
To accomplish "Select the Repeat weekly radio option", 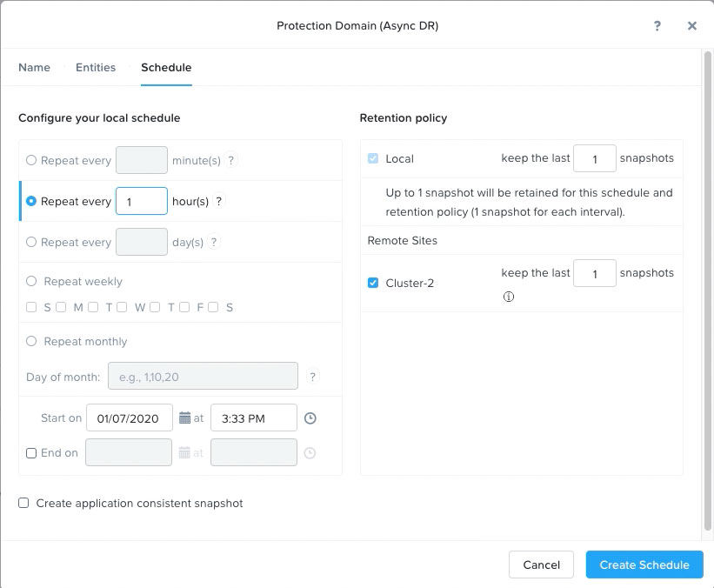I will coord(31,281).
